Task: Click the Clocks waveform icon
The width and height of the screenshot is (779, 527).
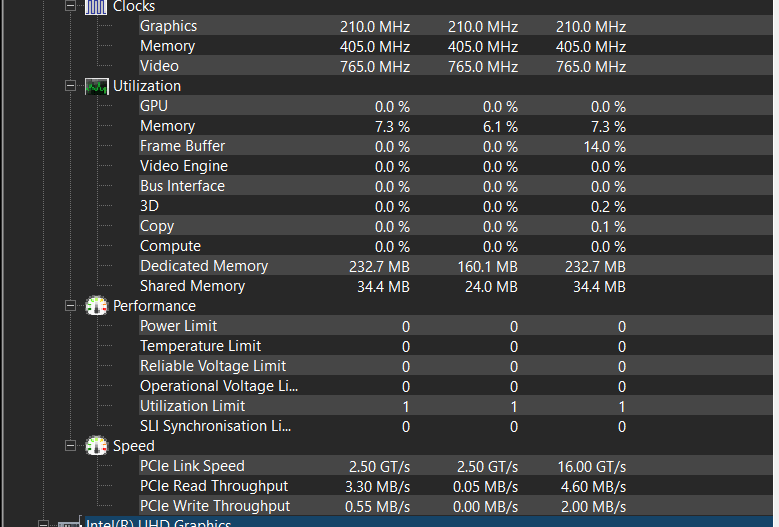Action: pos(96,7)
